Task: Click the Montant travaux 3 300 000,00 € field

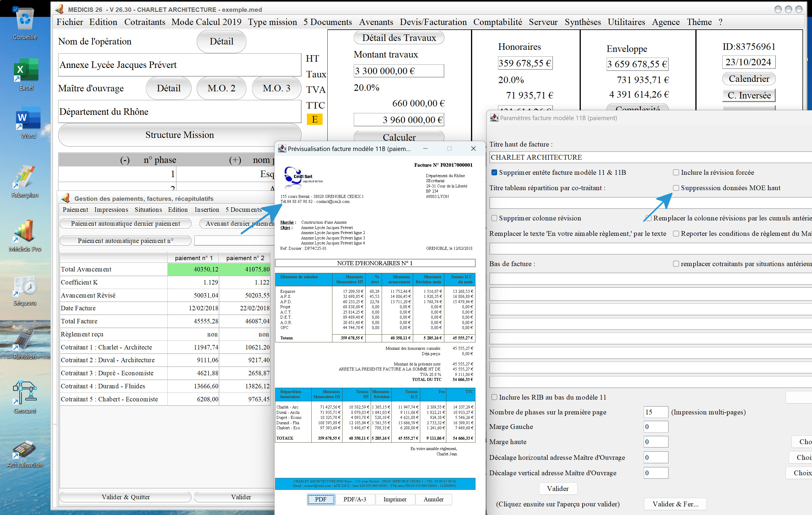Action: click(399, 71)
